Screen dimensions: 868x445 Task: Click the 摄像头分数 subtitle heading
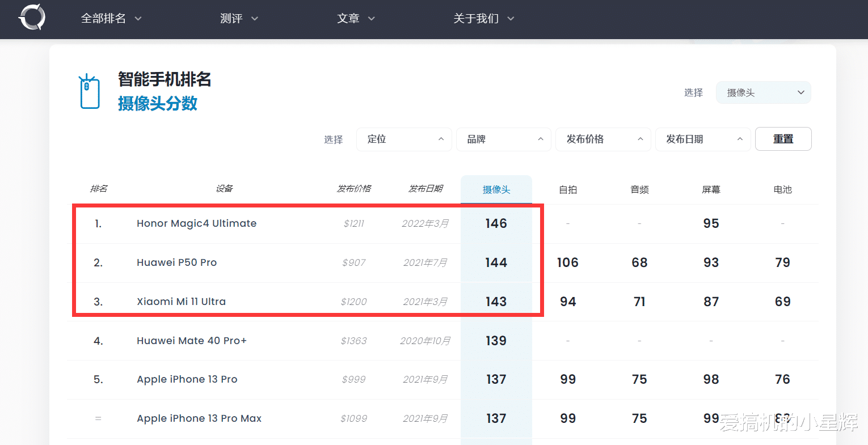click(158, 103)
